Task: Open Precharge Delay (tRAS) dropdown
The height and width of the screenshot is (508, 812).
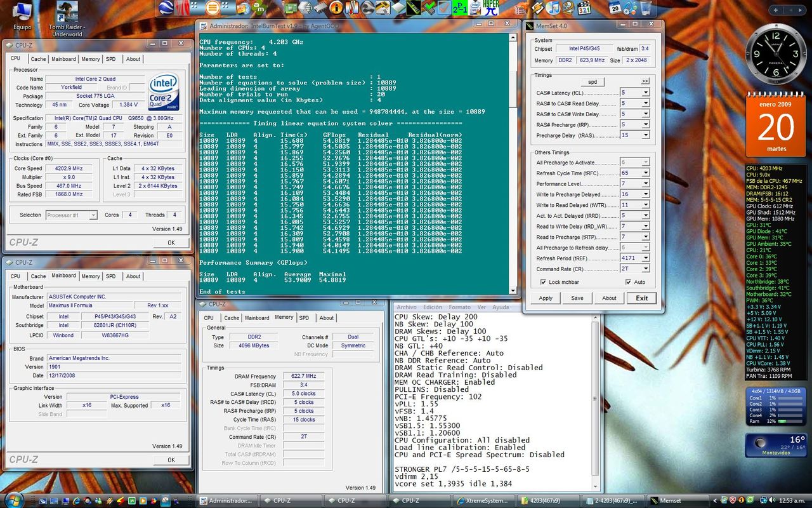Action: pyautogui.click(x=635, y=135)
